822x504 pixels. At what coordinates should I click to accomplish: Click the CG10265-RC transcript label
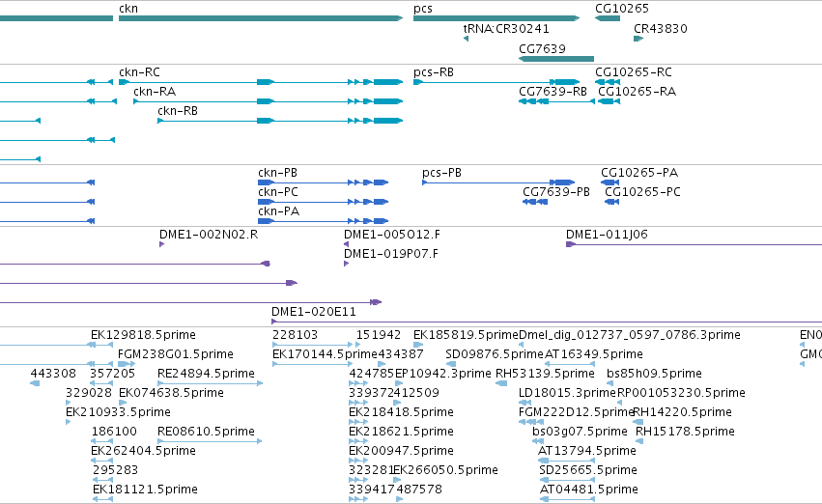[634, 71]
